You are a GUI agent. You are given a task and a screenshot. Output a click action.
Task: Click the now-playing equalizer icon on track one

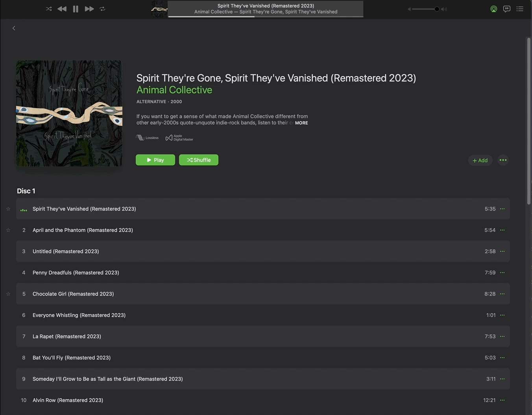(24, 209)
